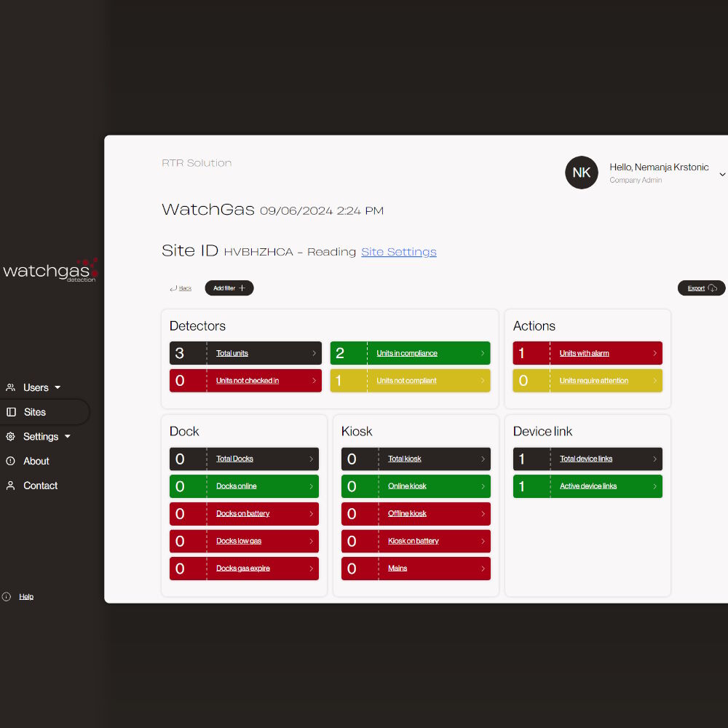The height and width of the screenshot is (728, 728).
Task: Click chevron on Units in compliance row
Action: tap(483, 353)
